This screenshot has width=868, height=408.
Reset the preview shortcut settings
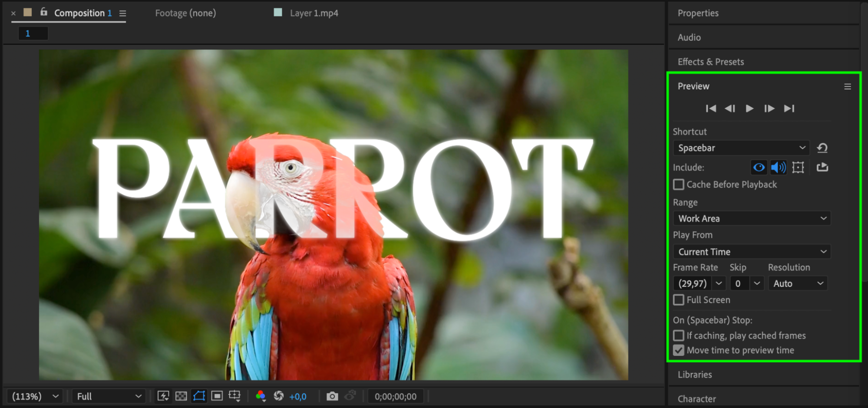tap(822, 148)
